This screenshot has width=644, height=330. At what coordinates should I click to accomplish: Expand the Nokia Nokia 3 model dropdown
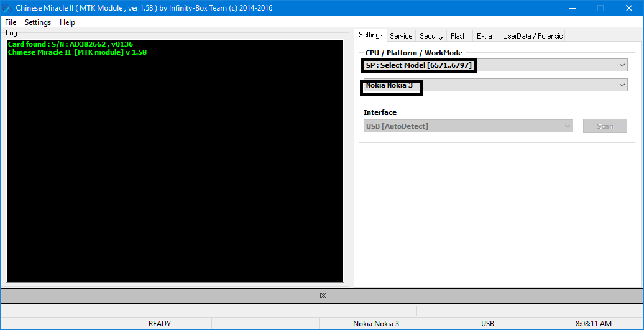pyautogui.click(x=495, y=85)
